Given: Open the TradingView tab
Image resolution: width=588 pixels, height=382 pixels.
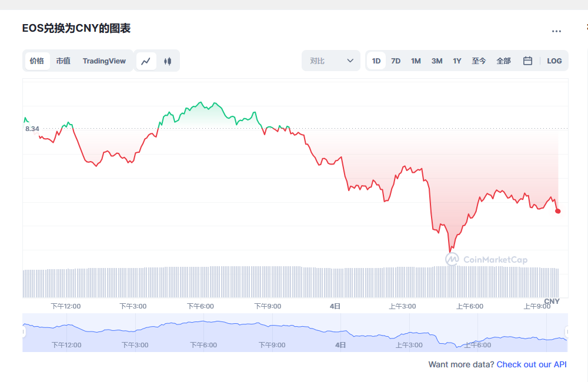Looking at the screenshot, I should [104, 61].
